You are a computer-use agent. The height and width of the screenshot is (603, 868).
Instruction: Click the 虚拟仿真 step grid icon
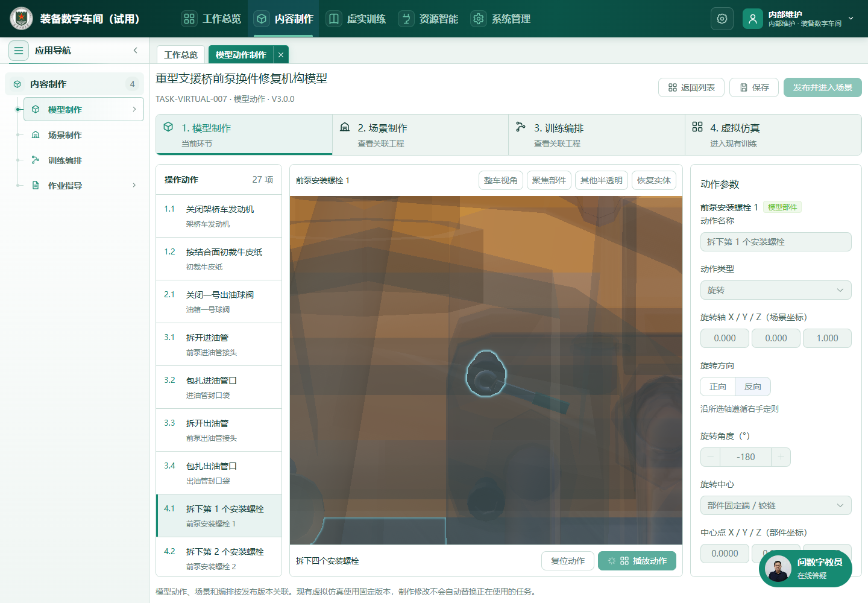click(x=697, y=127)
